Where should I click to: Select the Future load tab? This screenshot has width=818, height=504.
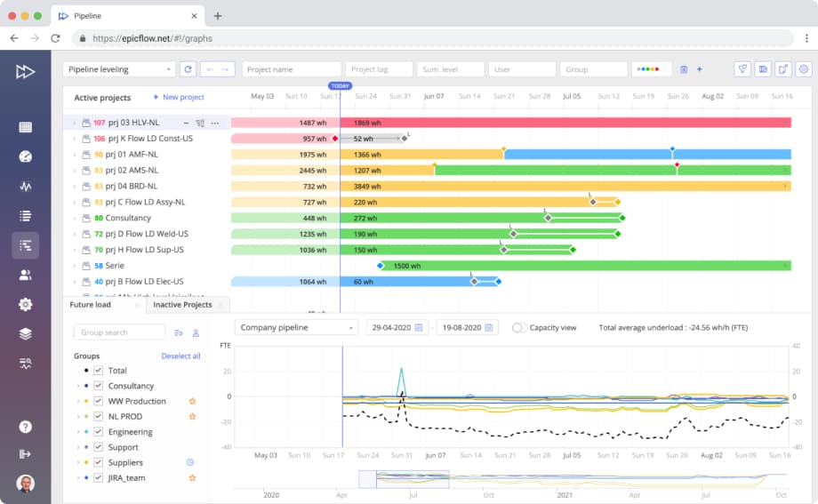click(90, 305)
